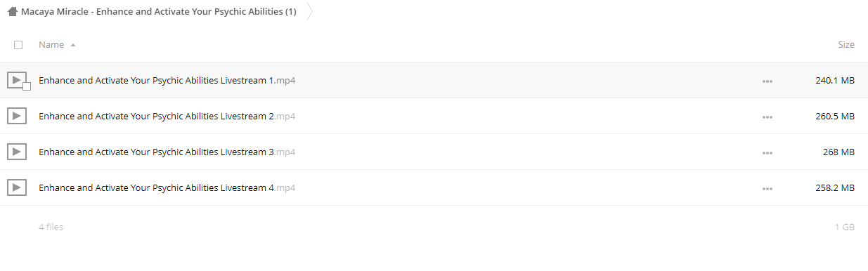Select the Livestream 4.mp4 row

[x=434, y=187]
